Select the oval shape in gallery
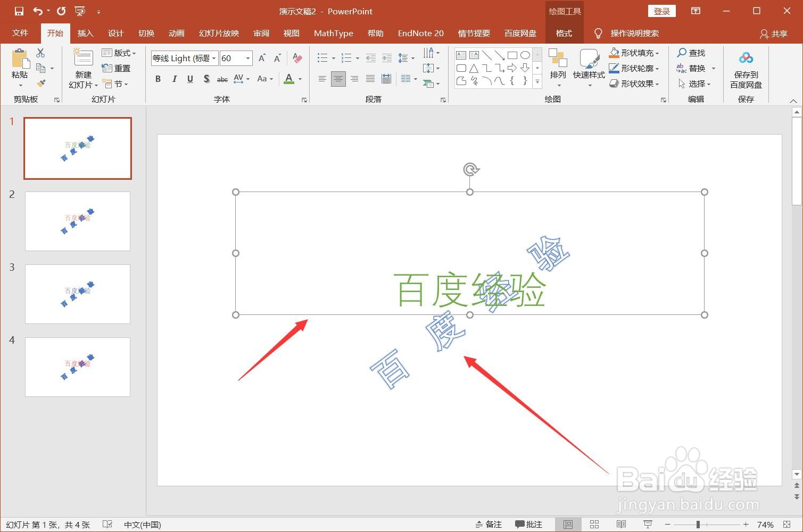The width and height of the screenshot is (803, 532). (525, 55)
